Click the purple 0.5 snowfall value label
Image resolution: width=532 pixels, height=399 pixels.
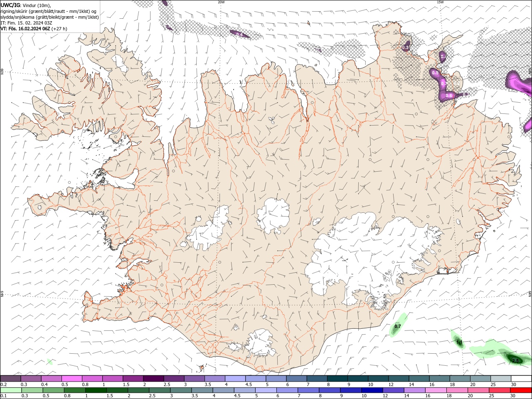click(x=435, y=73)
